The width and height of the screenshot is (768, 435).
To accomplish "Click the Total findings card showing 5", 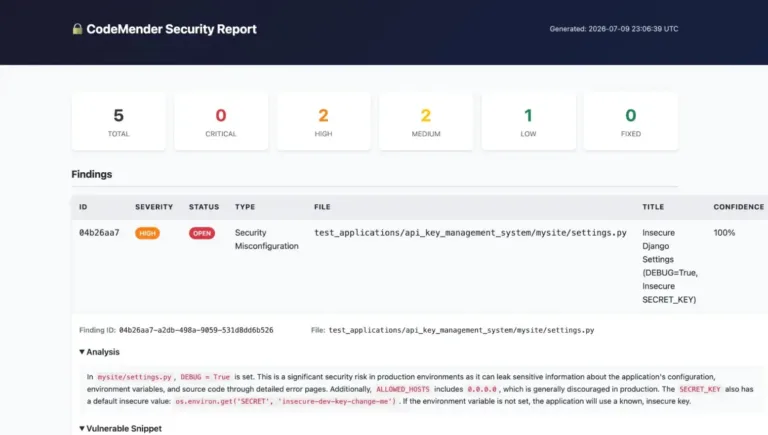I will pos(119,121).
